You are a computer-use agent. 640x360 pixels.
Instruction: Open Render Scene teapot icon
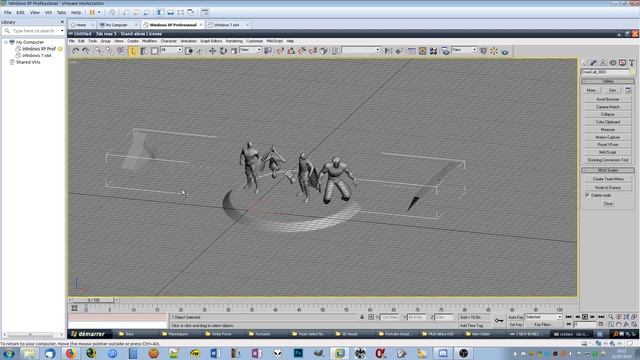(x=445, y=51)
